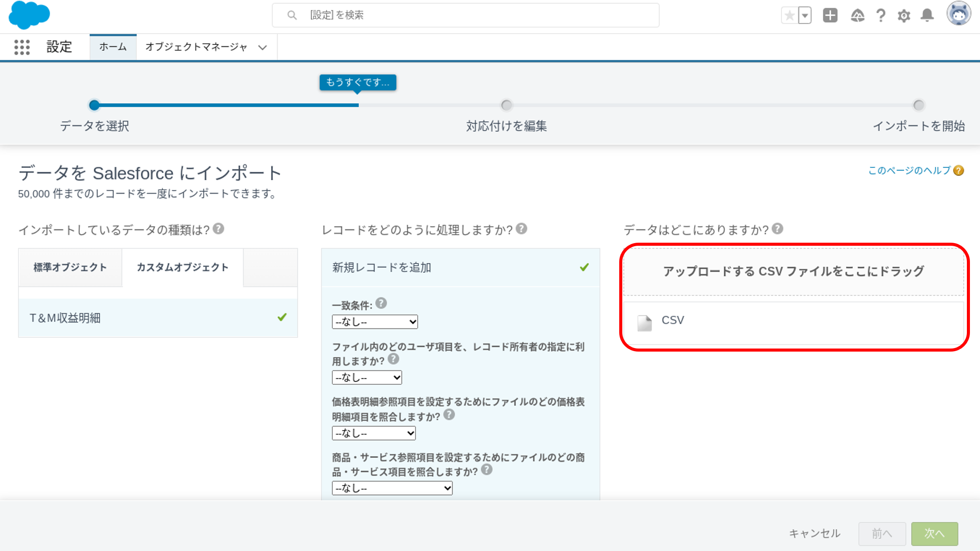Viewport: 980px width, 551px height.
Task: Click the orange help icon beside このページのヘルプ
Action: coord(959,171)
